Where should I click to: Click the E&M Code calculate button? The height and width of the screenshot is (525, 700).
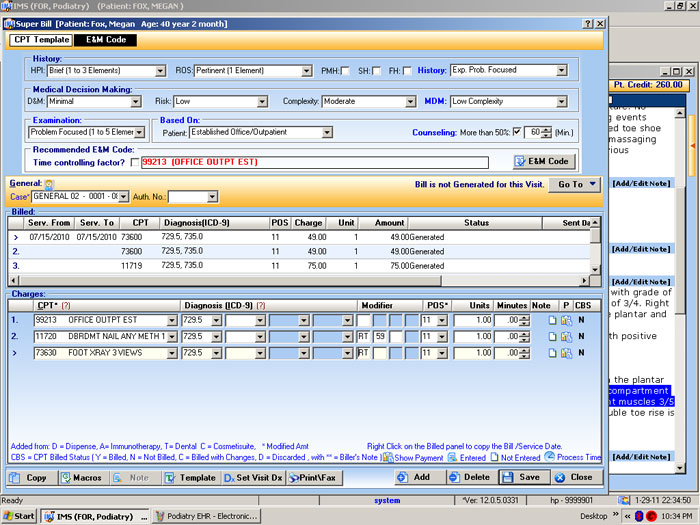pyautogui.click(x=544, y=162)
